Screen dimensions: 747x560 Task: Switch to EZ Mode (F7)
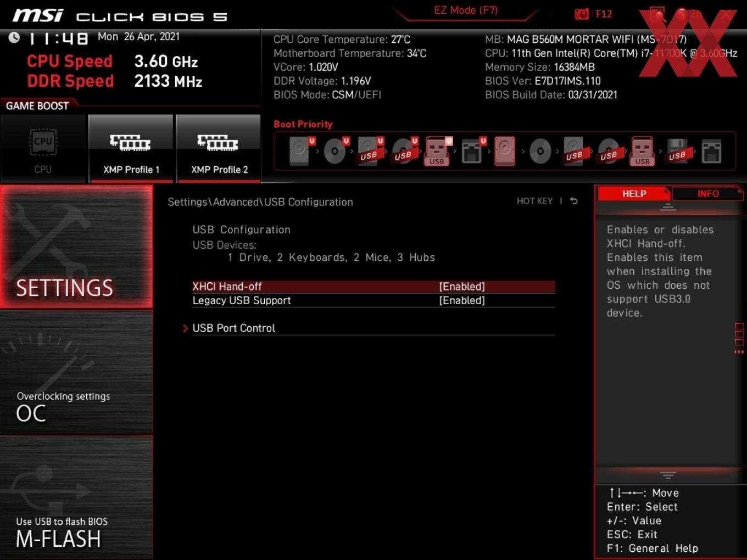pyautogui.click(x=466, y=10)
